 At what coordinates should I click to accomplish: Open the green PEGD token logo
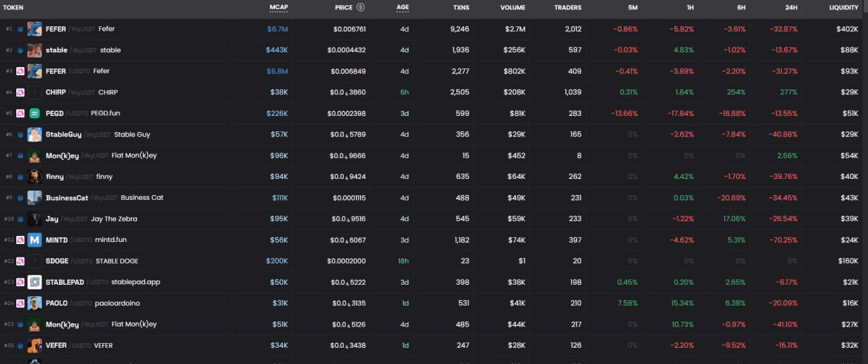[35, 113]
